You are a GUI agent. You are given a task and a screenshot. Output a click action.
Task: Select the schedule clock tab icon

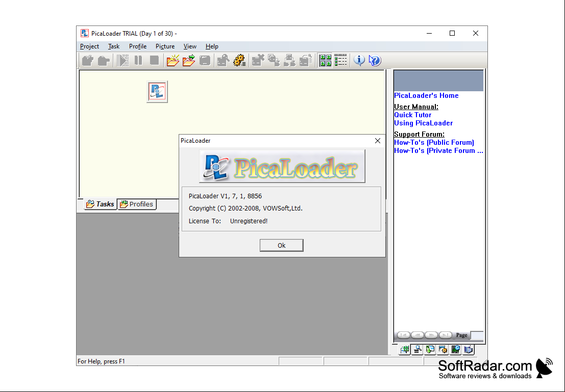coord(455,350)
